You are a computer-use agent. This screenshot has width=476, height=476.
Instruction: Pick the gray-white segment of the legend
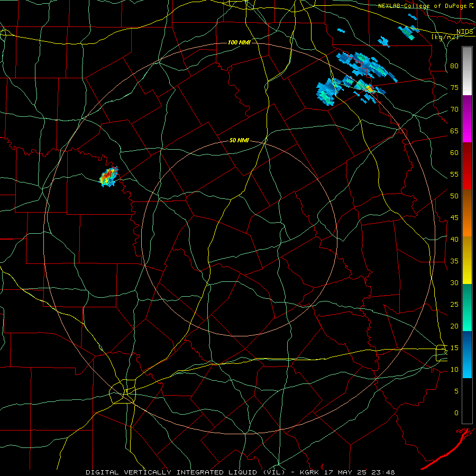(467, 71)
